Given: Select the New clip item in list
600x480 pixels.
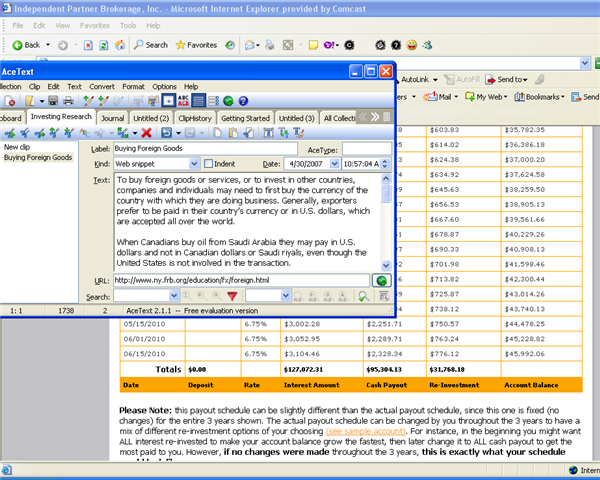Looking at the screenshot, I should point(17,147).
